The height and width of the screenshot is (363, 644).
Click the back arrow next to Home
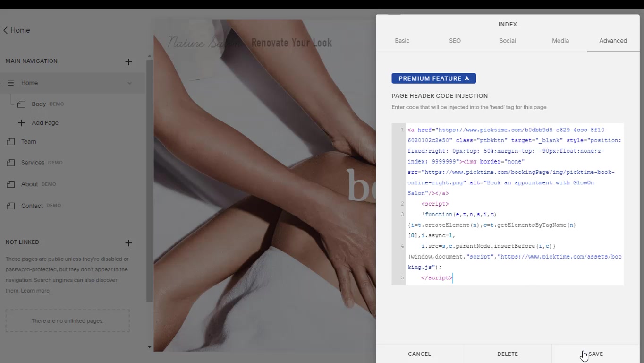pos(6,30)
